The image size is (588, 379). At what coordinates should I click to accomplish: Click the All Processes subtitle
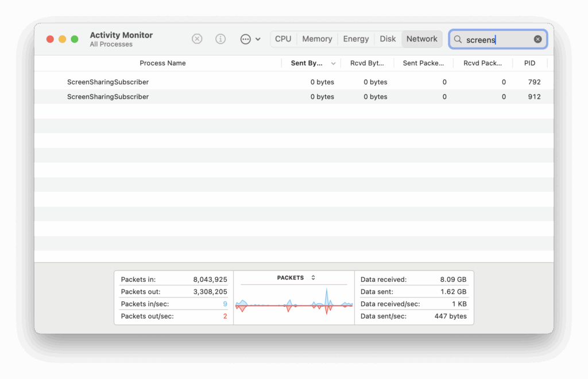tap(111, 44)
